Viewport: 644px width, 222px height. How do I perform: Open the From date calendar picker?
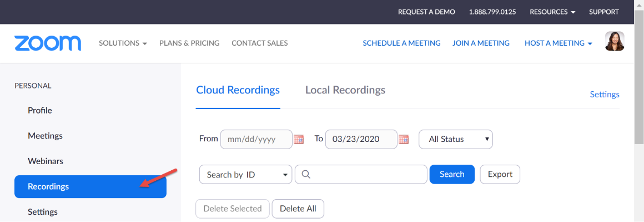point(299,139)
